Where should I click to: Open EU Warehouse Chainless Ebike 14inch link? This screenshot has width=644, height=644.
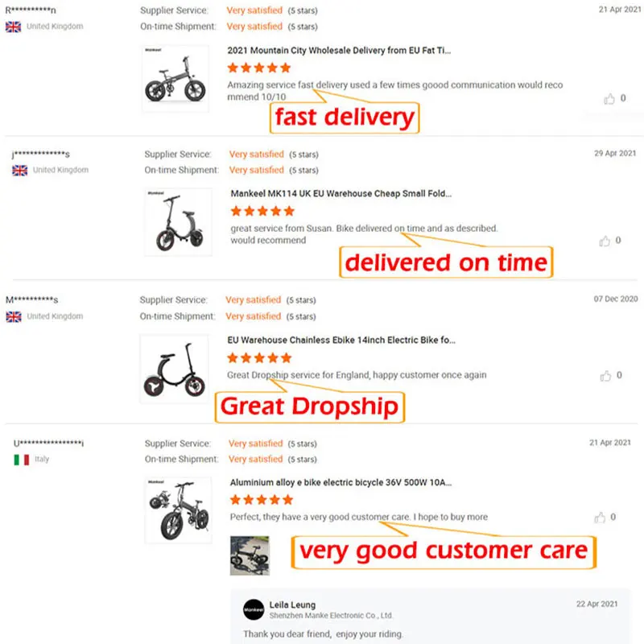point(341,340)
